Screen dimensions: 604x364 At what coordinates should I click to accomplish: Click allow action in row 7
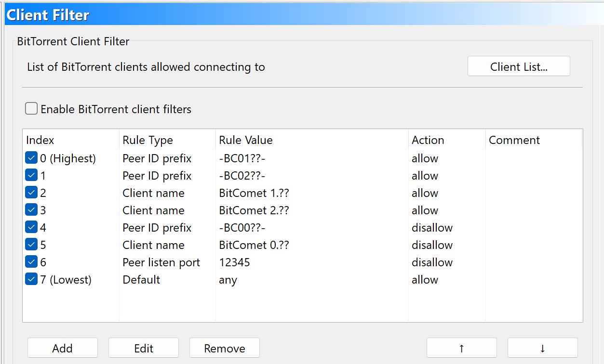[x=425, y=280]
